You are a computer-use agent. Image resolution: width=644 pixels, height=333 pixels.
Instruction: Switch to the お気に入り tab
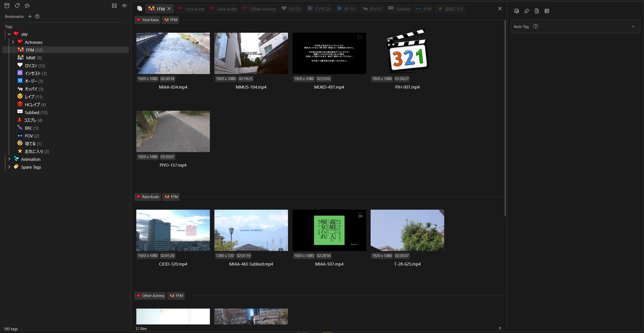coord(450,9)
